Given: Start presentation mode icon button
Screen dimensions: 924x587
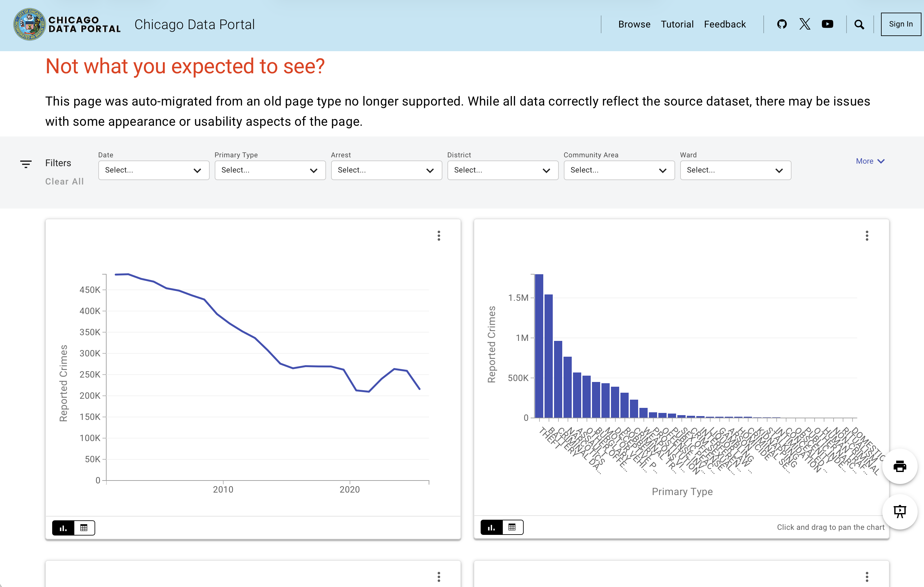Looking at the screenshot, I should click(x=899, y=511).
